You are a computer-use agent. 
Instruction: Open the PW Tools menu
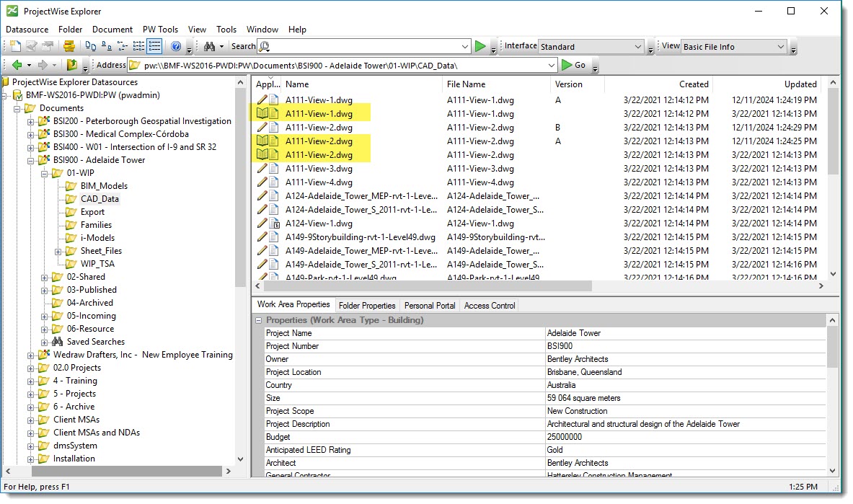160,30
